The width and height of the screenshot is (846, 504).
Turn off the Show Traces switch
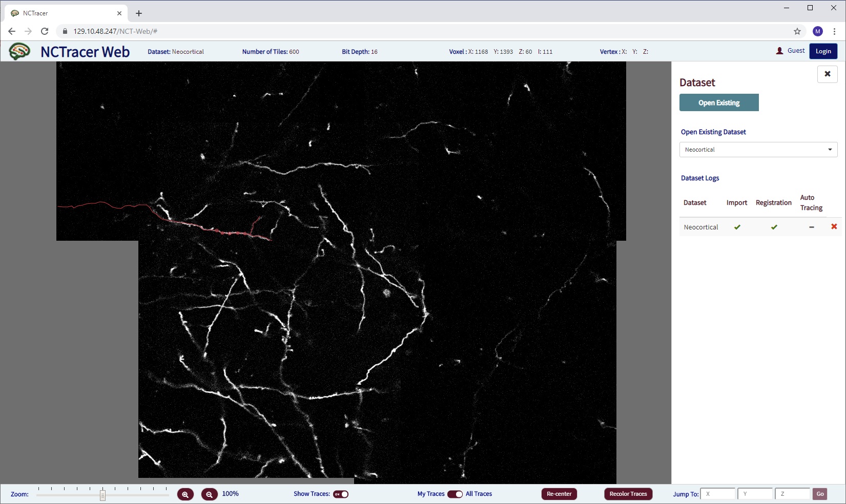pyautogui.click(x=341, y=494)
